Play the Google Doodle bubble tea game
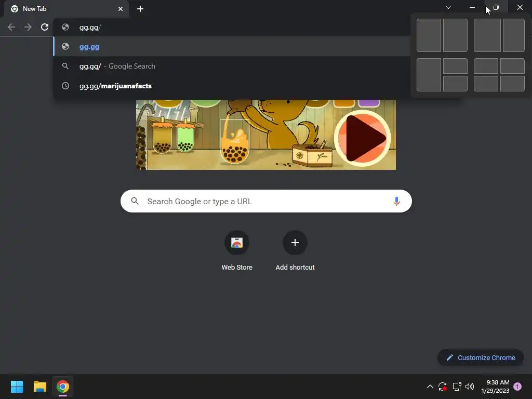 click(362, 138)
